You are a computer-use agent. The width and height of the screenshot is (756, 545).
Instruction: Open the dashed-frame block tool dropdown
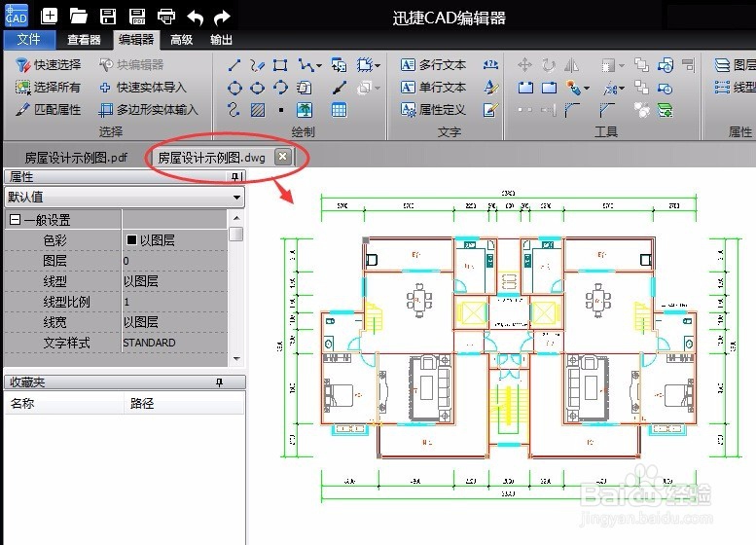[378, 66]
